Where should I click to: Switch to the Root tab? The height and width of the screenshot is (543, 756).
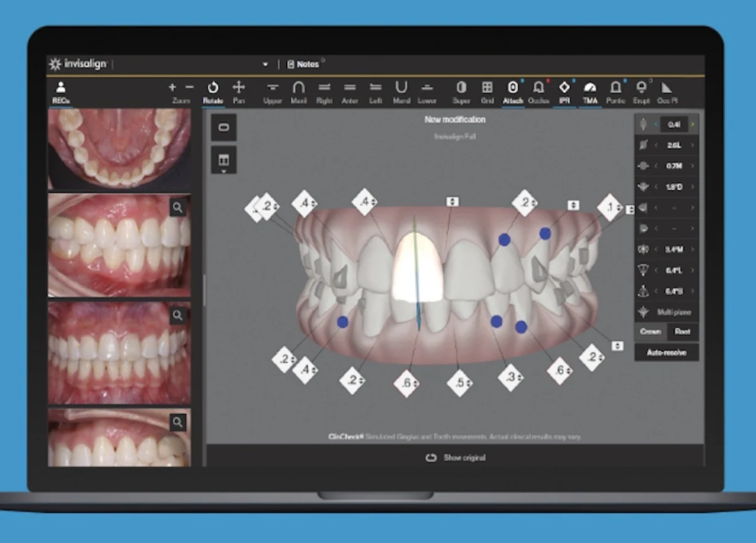coord(683,332)
